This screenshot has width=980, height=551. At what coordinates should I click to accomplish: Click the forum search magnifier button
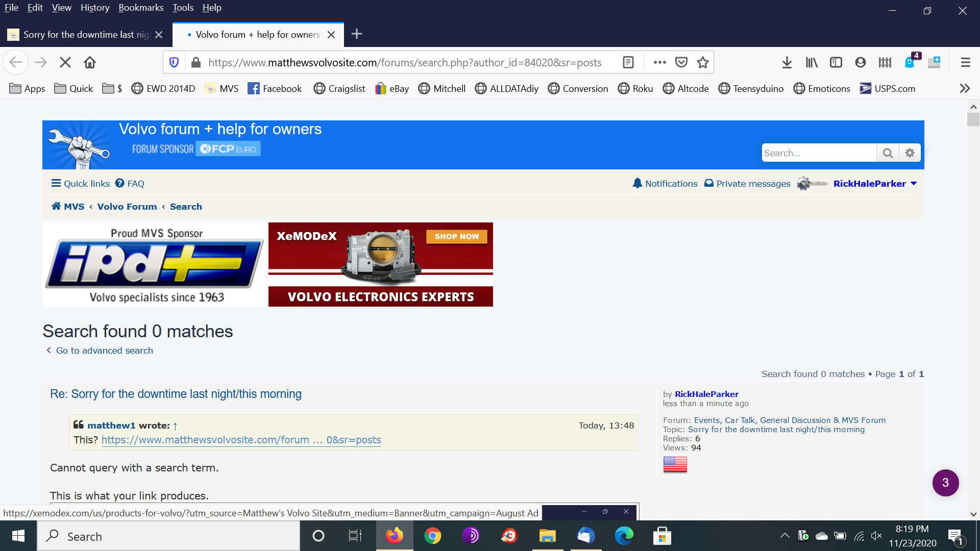point(888,153)
